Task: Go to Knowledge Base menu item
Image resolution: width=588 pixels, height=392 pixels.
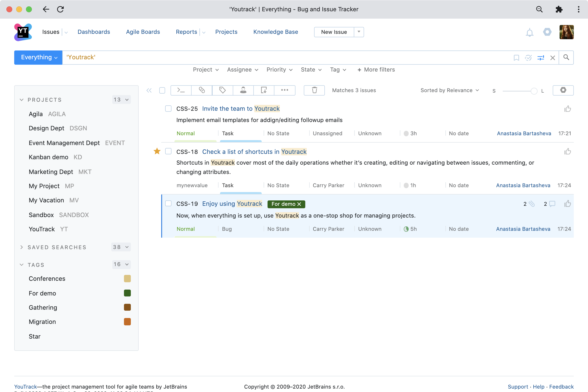Action: [275, 32]
